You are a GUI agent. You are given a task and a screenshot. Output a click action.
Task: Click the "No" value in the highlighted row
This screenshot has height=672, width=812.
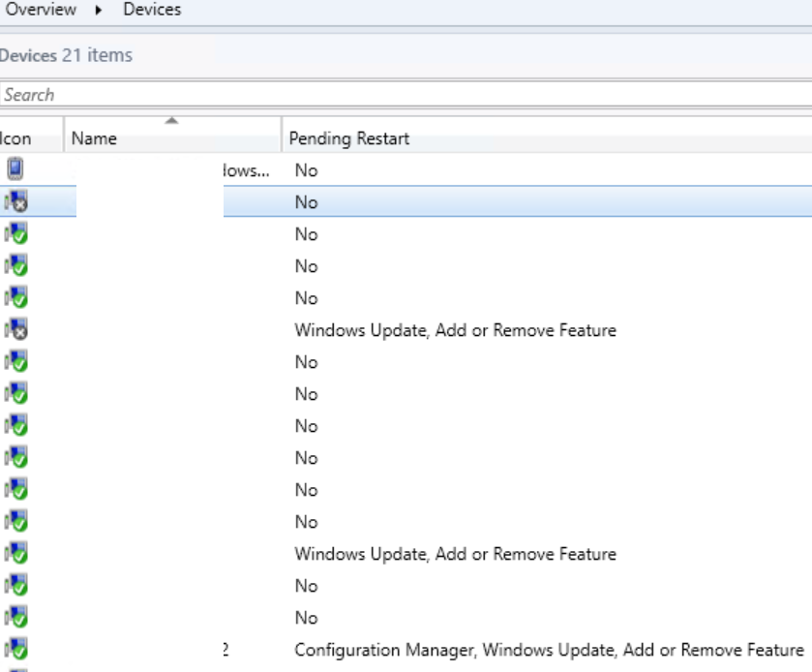[x=306, y=202]
